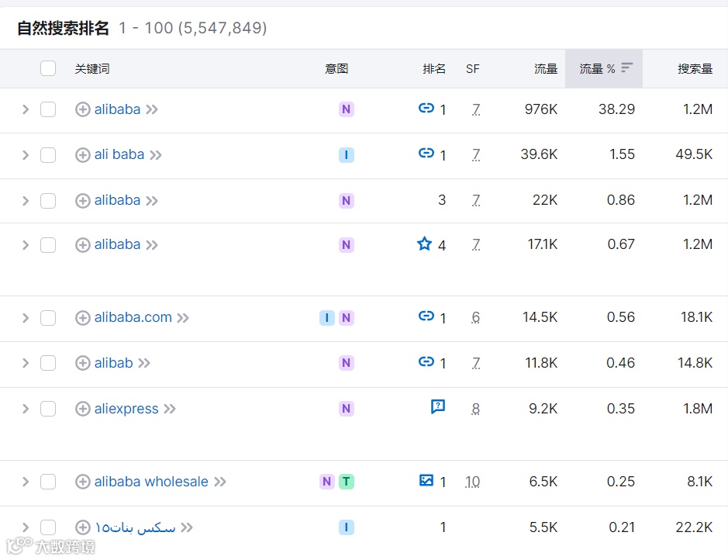Expand the alibaba row with 976K traffic
Viewport: 728px width, 560px height.
26,109
